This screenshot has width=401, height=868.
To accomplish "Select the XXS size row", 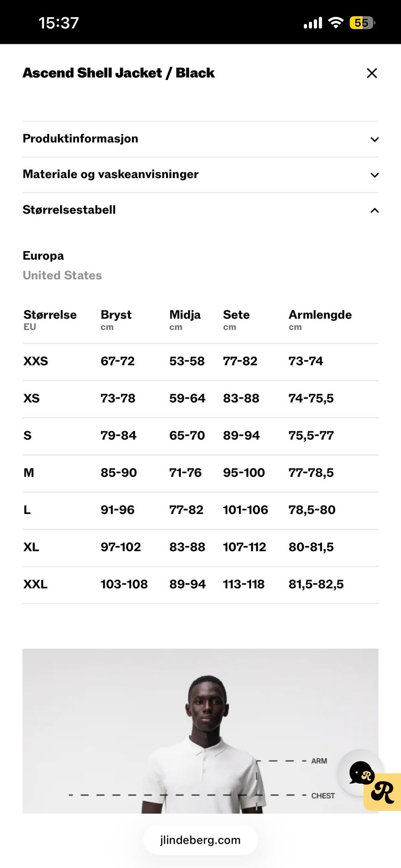I will pos(200,361).
